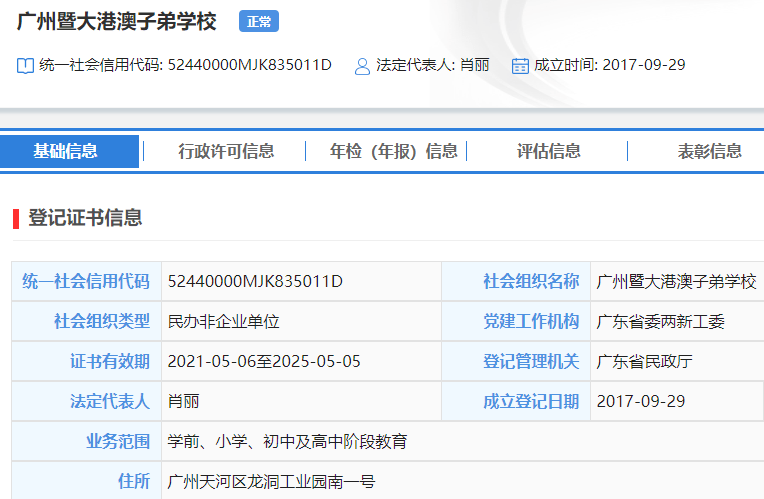Viewport: 764px width, 499px height.
Task: Click the 登记证书信息 section heading
Action: point(85,217)
